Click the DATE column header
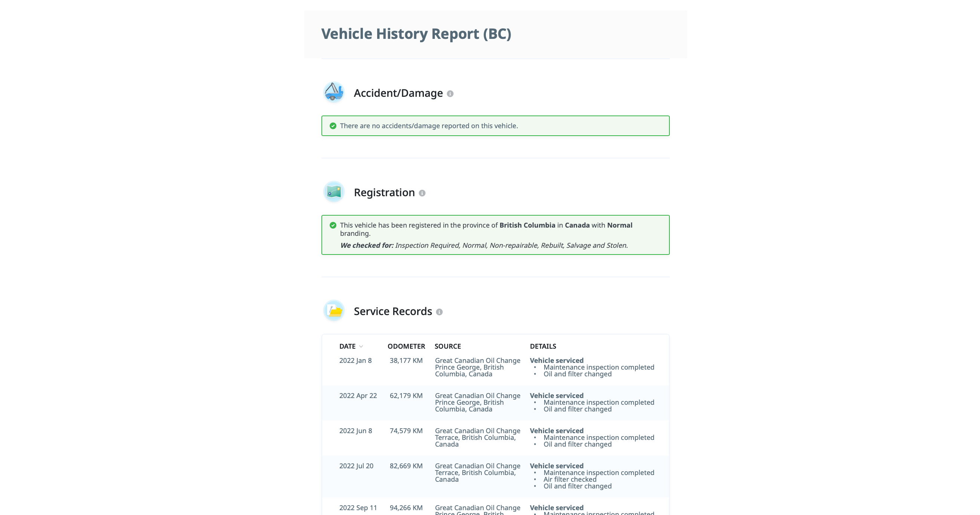Image resolution: width=980 pixels, height=515 pixels. click(x=347, y=346)
